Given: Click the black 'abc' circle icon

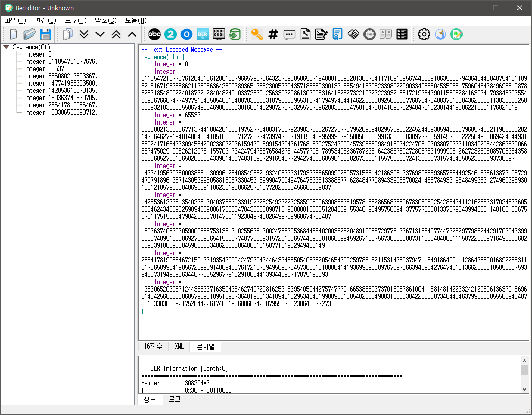Looking at the screenshot, I should [155, 34].
